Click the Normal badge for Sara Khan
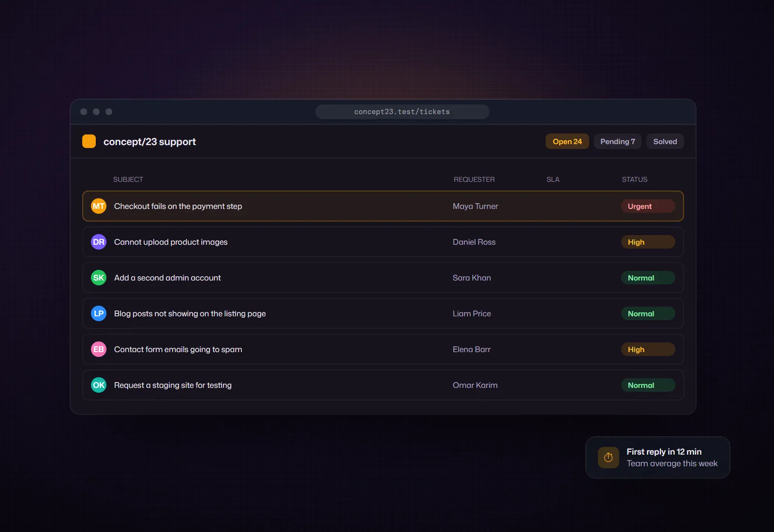 648,278
